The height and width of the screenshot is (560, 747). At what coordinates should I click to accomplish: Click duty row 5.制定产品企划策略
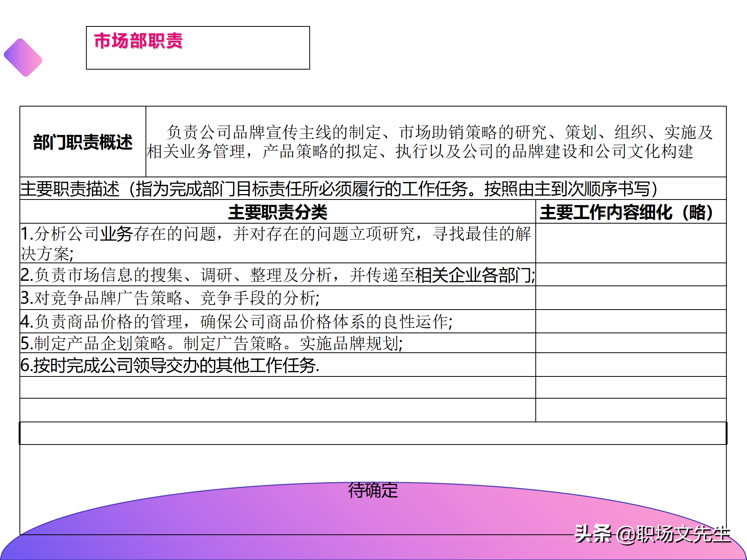coord(278,343)
